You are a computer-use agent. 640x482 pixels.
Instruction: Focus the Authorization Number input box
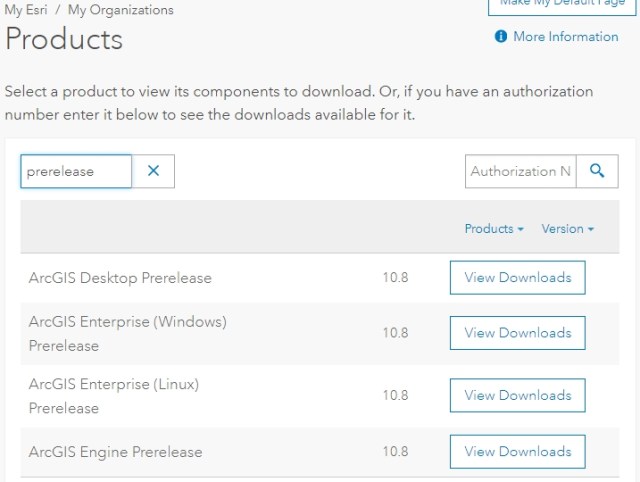(x=521, y=171)
